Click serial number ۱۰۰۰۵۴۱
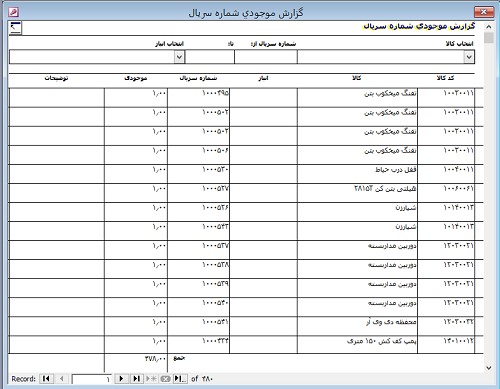The height and width of the screenshot is (389, 500). tap(215, 322)
